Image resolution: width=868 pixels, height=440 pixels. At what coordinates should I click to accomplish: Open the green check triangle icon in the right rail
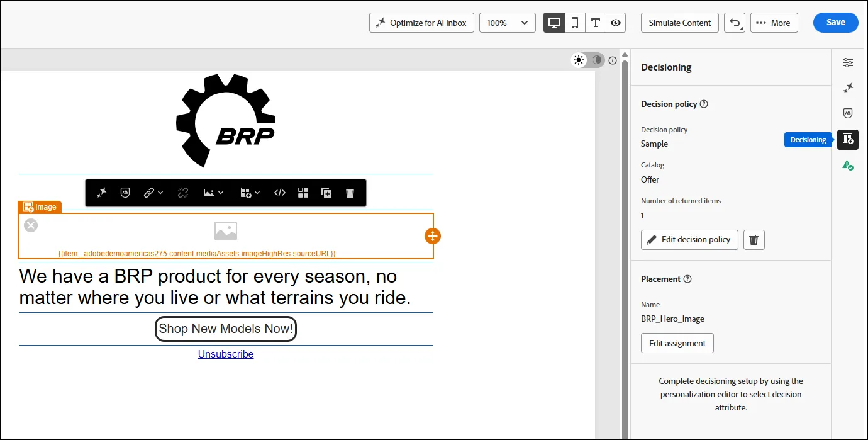[848, 165]
